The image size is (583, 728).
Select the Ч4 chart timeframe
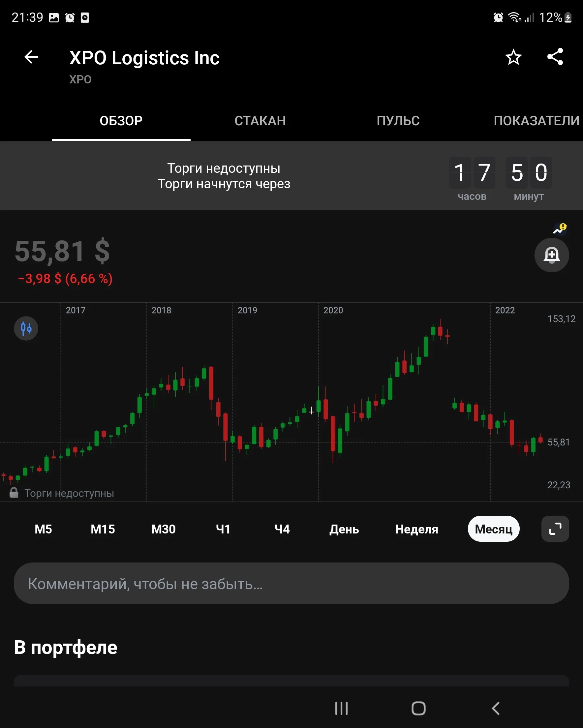282,529
